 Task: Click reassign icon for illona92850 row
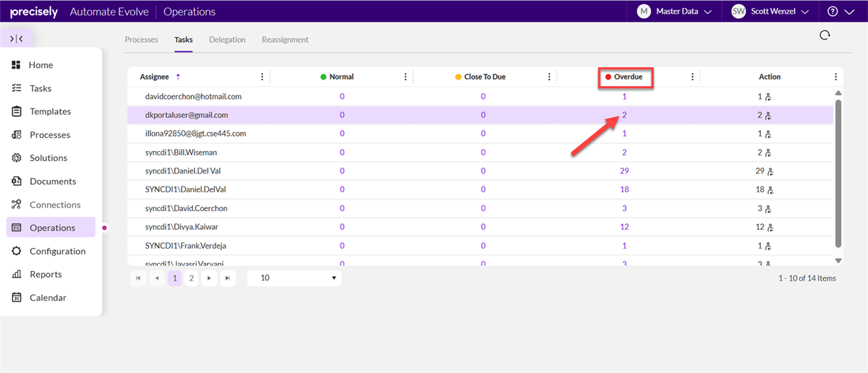(x=770, y=134)
